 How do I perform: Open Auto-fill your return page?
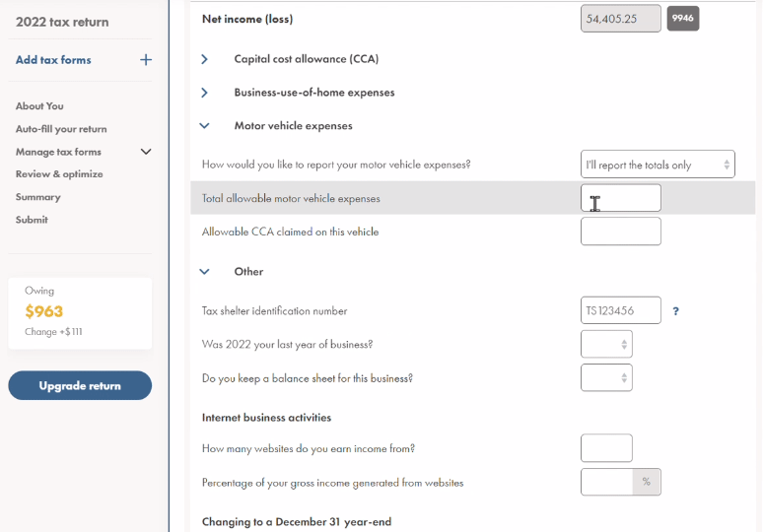click(61, 129)
